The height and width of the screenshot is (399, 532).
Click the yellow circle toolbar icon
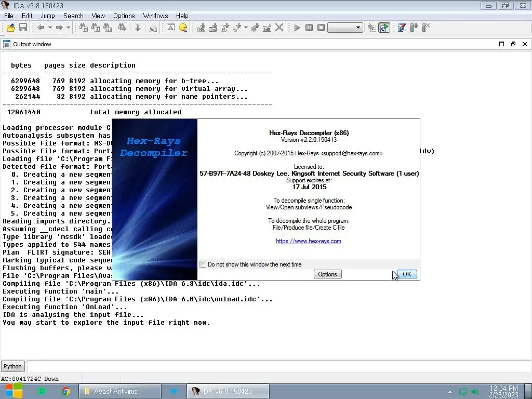point(183,28)
